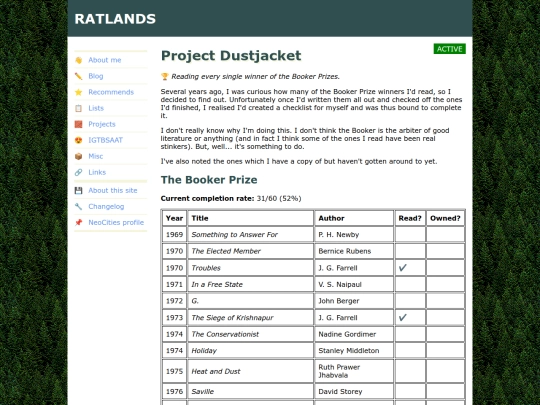Click the year 1975 cell
Screen dimensions: 540x405
point(174,371)
